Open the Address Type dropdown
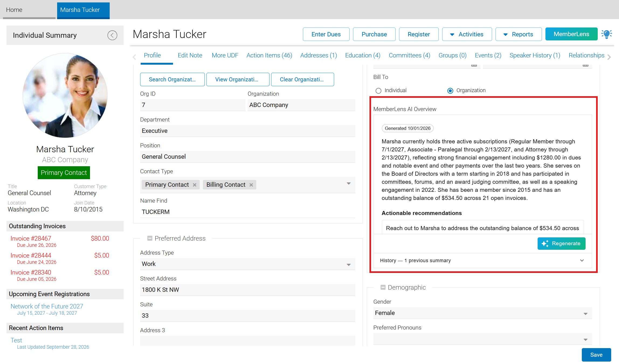619x364 pixels. 348,265
